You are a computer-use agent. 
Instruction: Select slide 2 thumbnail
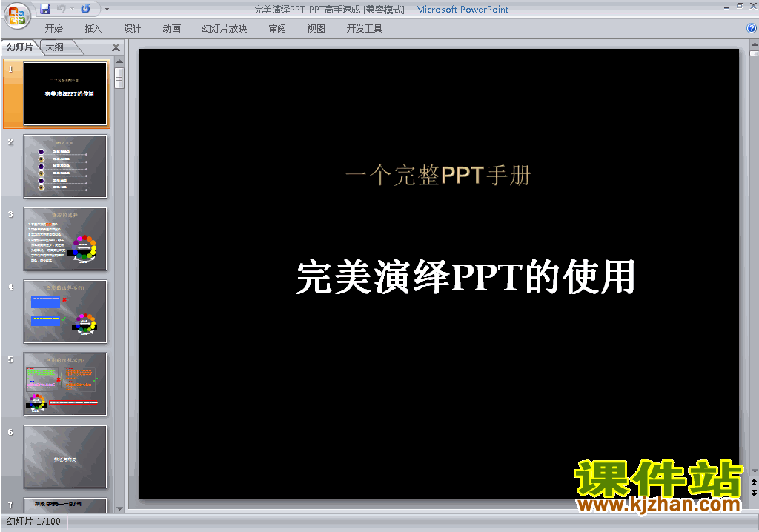click(65, 167)
